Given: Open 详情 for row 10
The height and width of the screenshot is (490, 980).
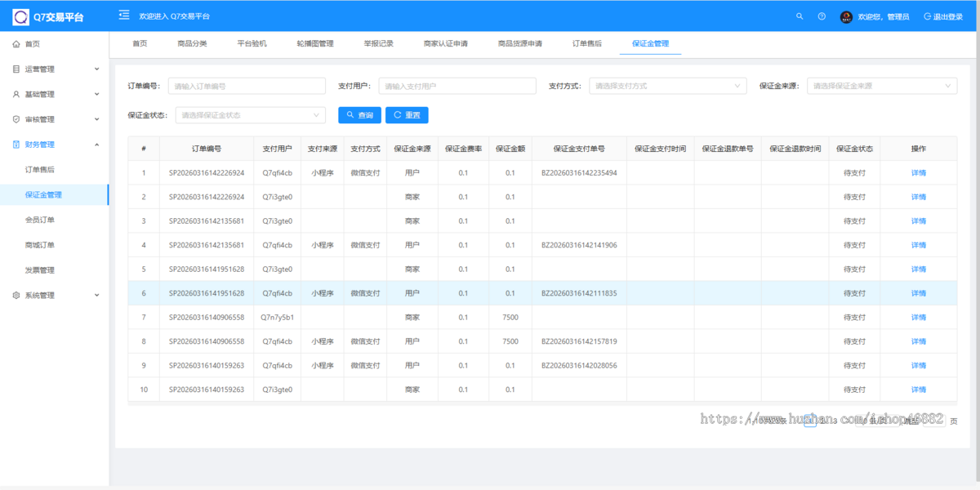Looking at the screenshot, I should click(x=919, y=390).
